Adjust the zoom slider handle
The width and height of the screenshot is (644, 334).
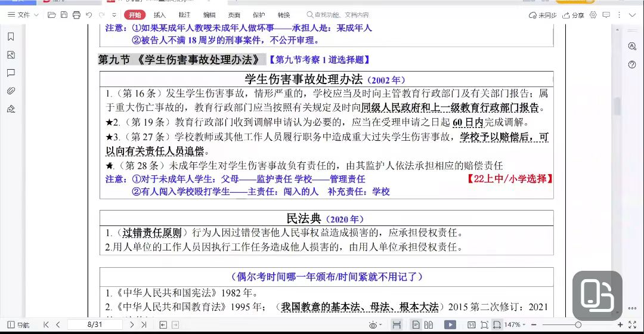point(578,324)
